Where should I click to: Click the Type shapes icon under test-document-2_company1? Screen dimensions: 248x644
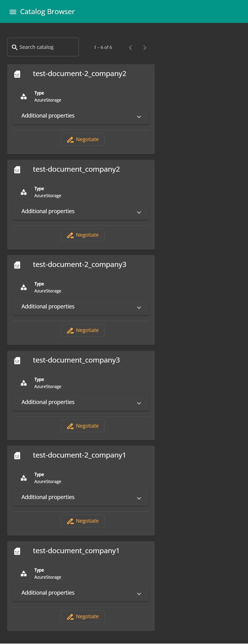pyautogui.click(x=23, y=478)
